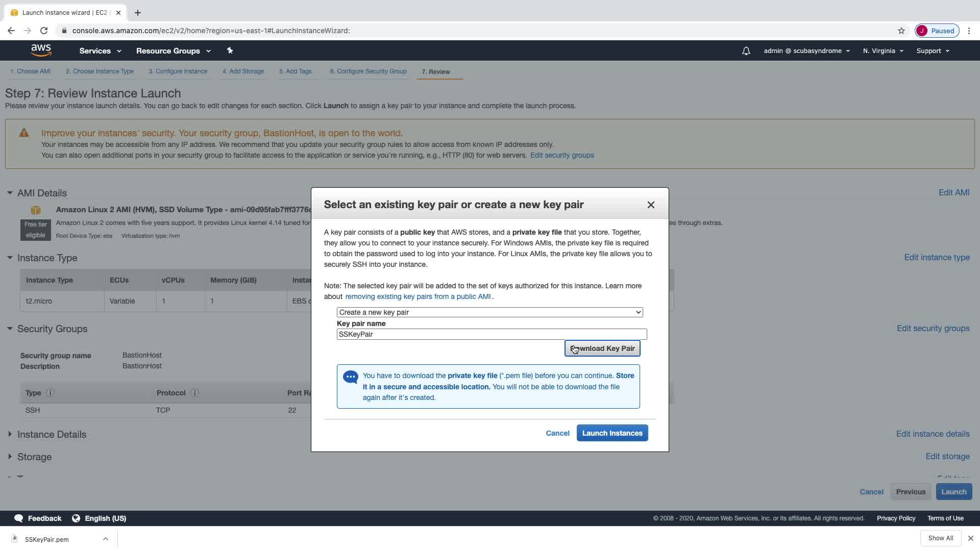Open SSKeyPair.pem download options chevron
This screenshot has height=551, width=980.
tap(105, 539)
